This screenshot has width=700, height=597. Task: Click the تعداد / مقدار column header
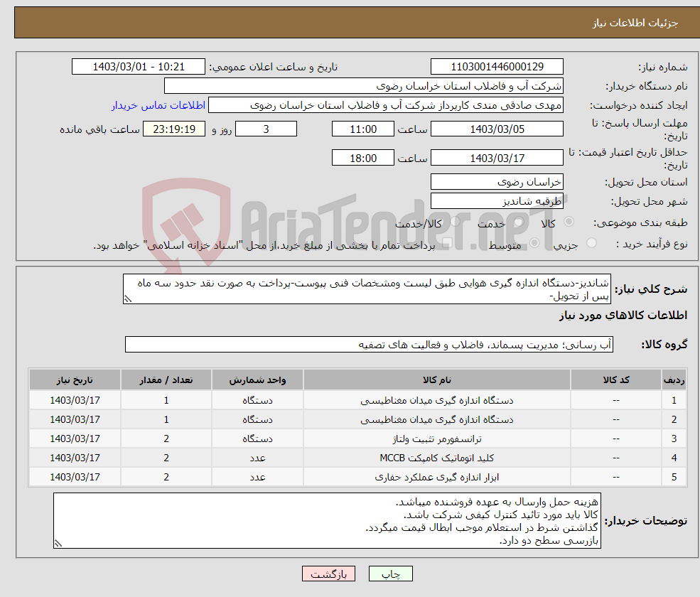[x=166, y=380]
